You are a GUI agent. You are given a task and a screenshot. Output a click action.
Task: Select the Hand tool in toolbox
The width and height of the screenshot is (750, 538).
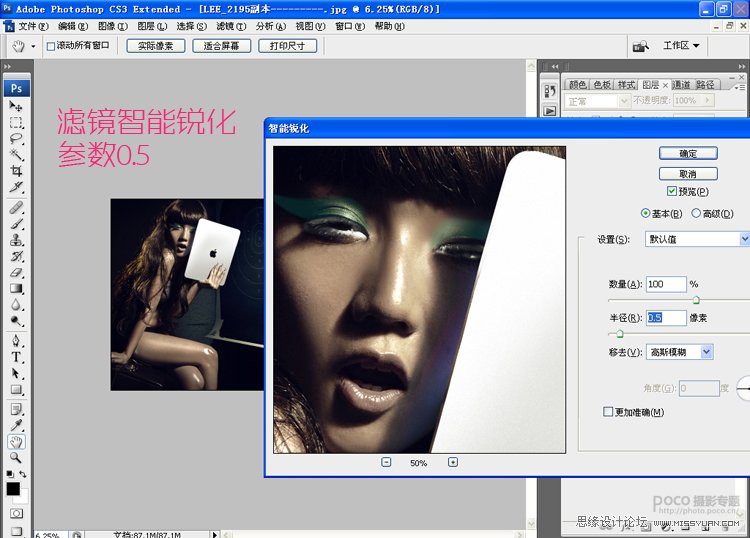coord(16,442)
